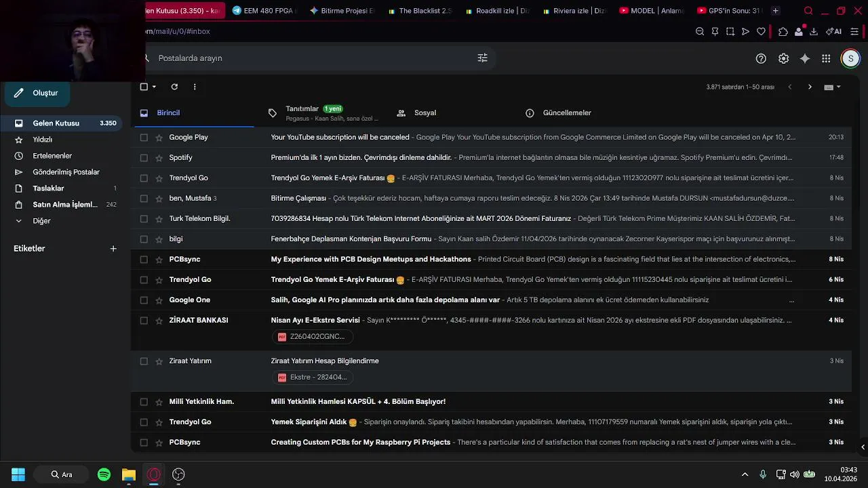
Task: Open Opera tab search magnifier
Action: click(x=808, y=11)
